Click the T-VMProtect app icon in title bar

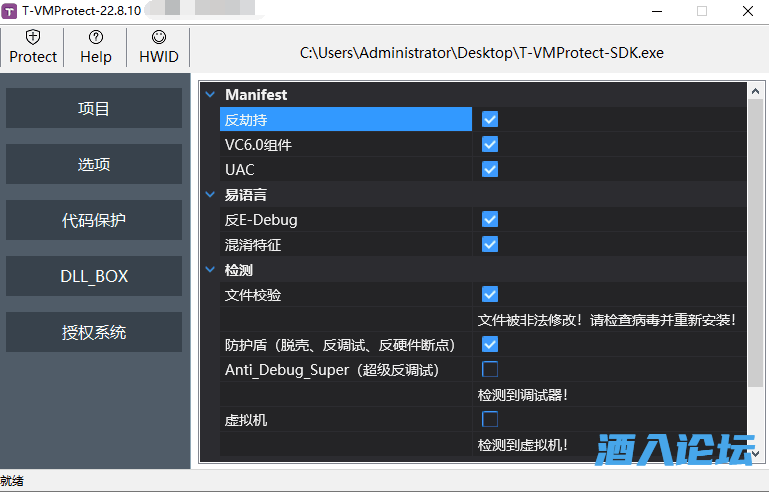[9, 11]
